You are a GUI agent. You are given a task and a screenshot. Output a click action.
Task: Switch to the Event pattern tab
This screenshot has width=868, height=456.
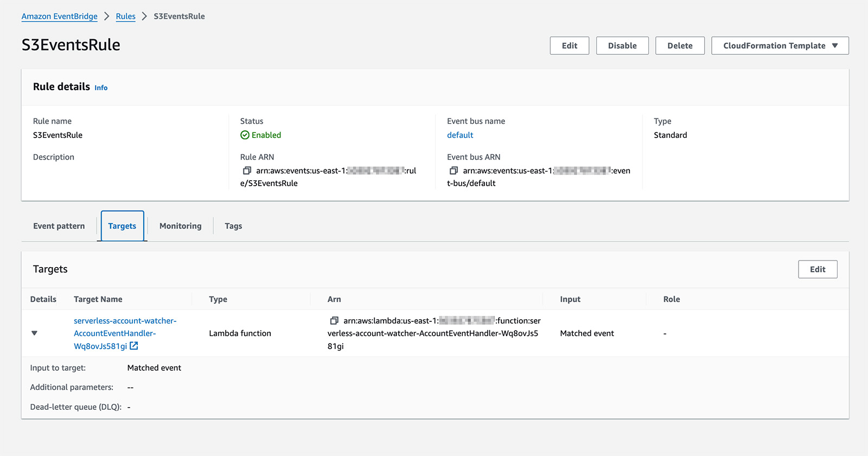pos(59,226)
